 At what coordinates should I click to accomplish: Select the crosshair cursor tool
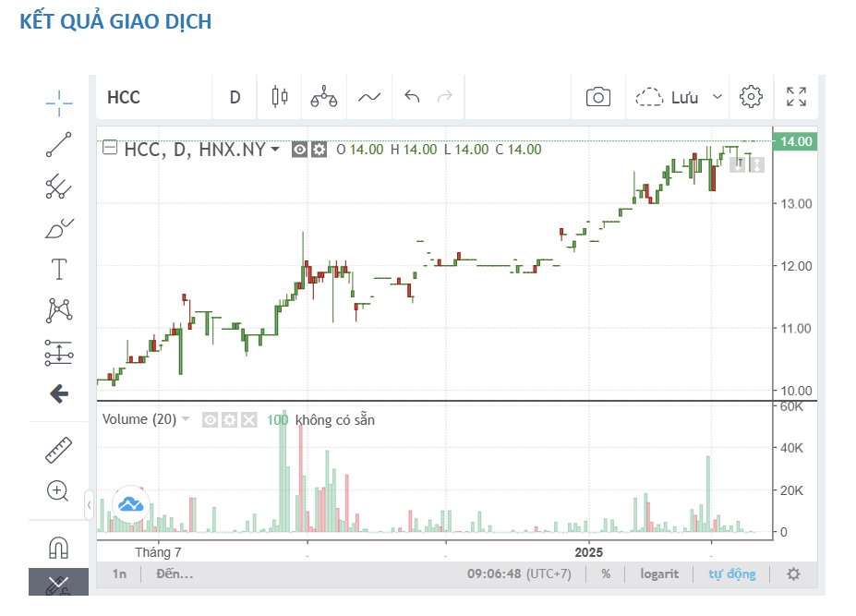pyautogui.click(x=59, y=101)
